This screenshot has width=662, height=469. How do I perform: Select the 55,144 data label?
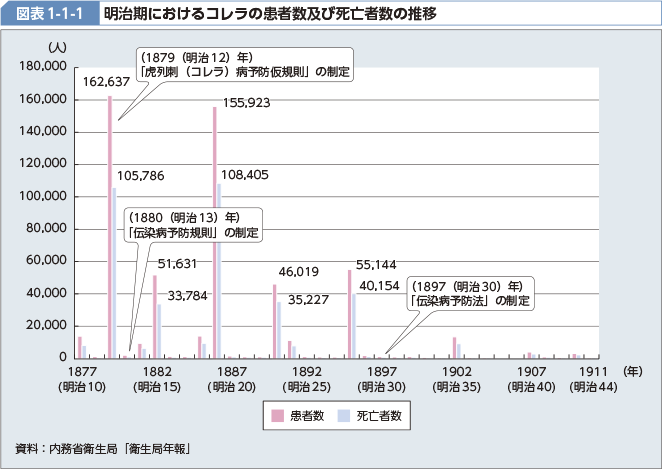(377, 264)
